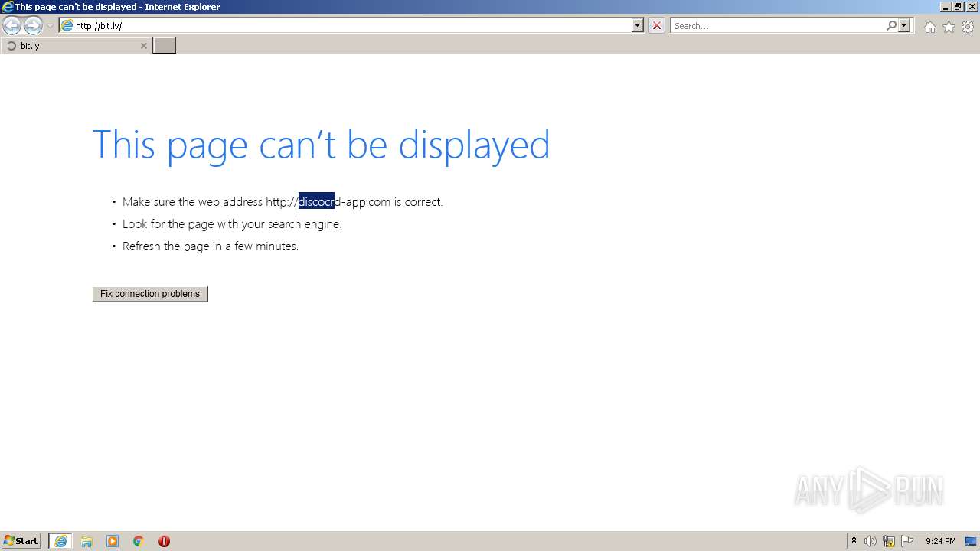
Task: Click the network tray icon
Action: pos(889,541)
